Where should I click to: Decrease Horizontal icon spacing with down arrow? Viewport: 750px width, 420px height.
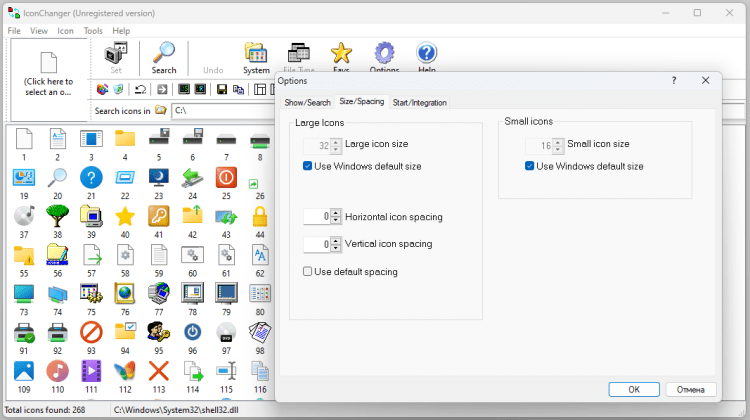336,220
